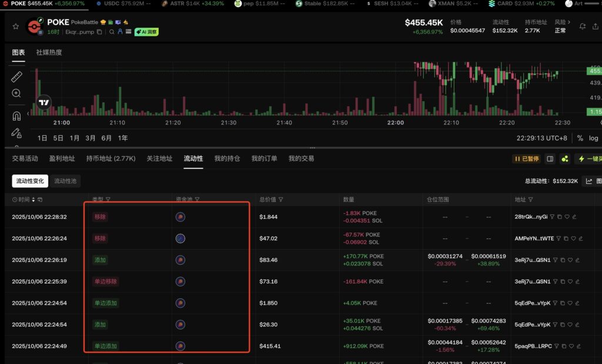Open the 总价值 column filter
Screen dimensions: 602x364
pos(281,200)
